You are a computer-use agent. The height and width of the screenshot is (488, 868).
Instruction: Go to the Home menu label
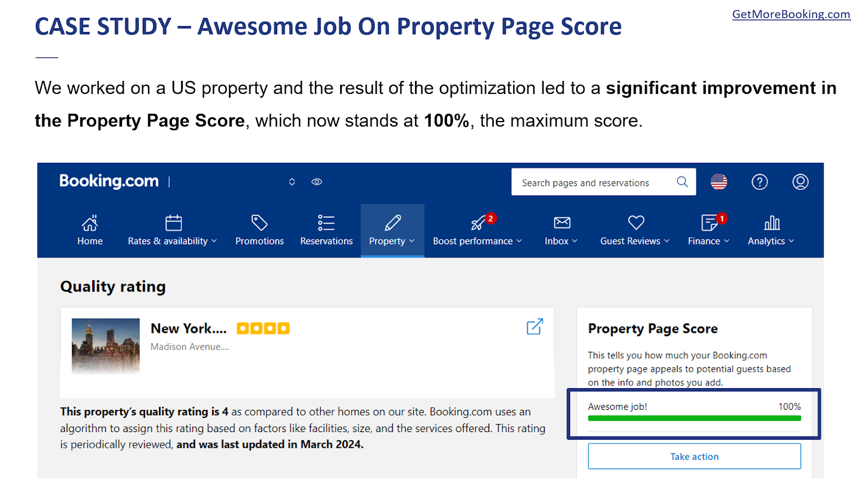coord(90,241)
